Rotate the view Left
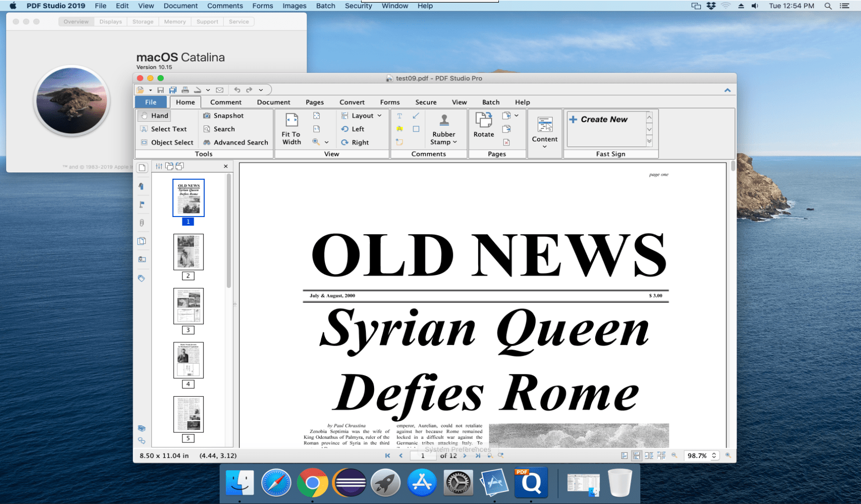The width and height of the screenshot is (861, 504). pyautogui.click(x=353, y=129)
